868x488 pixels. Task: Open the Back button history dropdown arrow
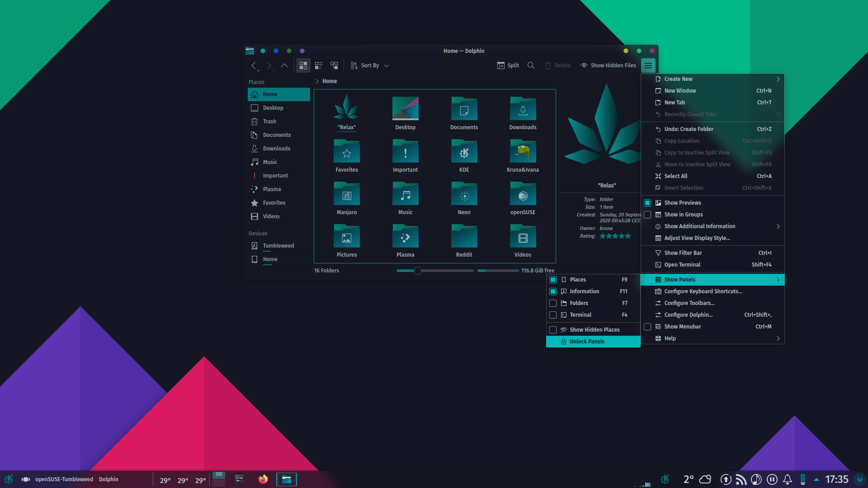tap(259, 70)
